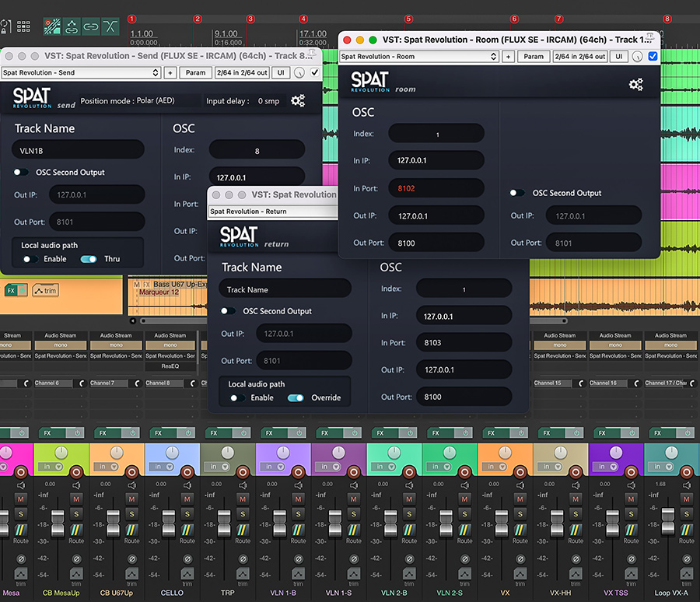The width and height of the screenshot is (700, 602).
Task: Toggle record monitoring speaker on VLN 2-B
Action: click(409, 485)
